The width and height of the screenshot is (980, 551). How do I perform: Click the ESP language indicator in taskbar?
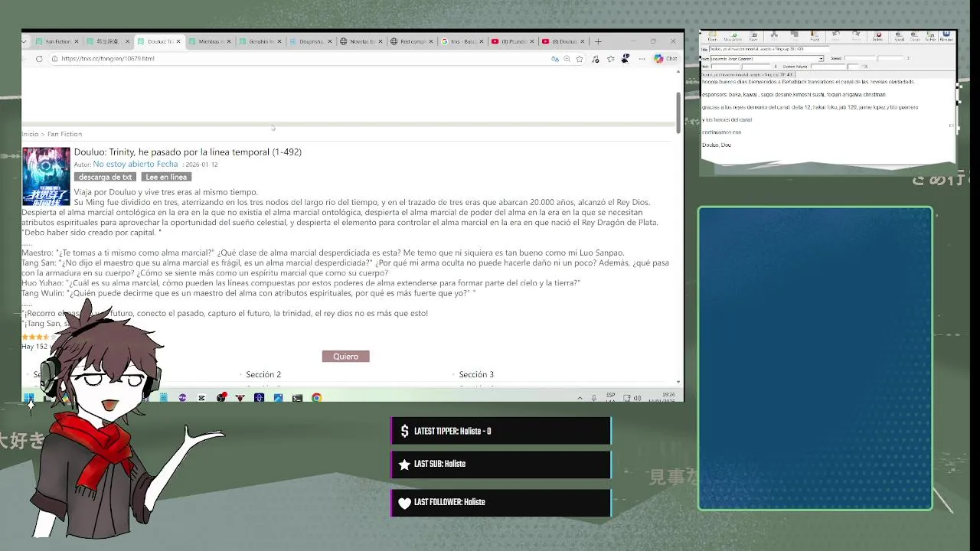click(x=611, y=397)
